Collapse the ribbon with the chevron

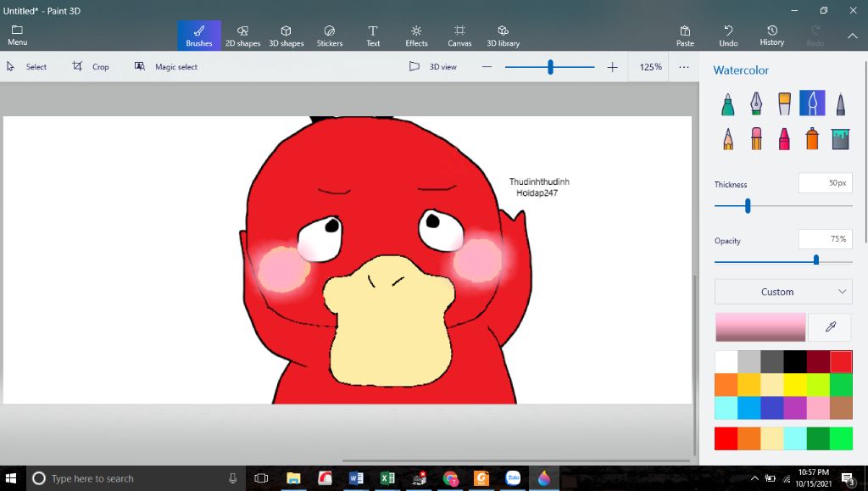click(852, 36)
